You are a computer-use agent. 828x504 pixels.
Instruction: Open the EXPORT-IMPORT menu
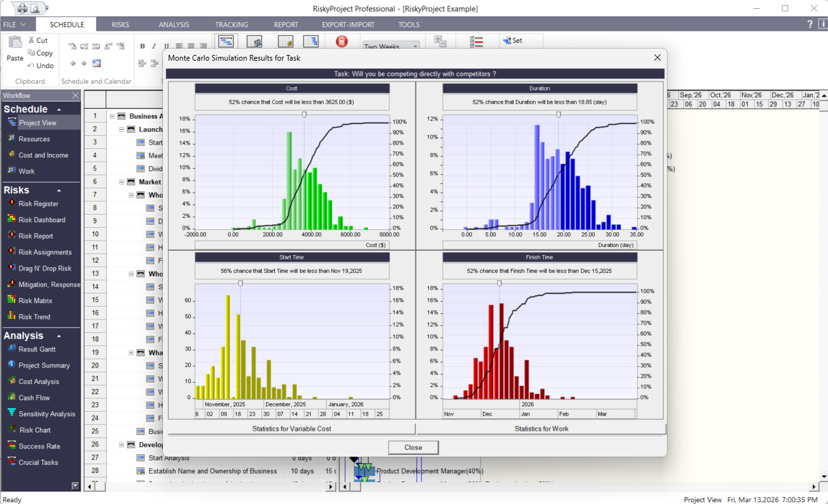tap(348, 25)
